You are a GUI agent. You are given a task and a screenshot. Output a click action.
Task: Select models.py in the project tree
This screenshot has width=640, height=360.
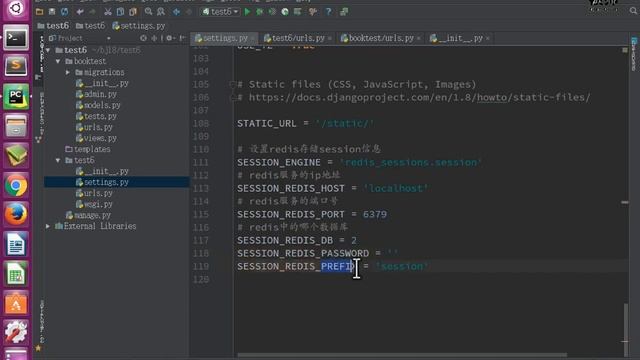point(98,105)
